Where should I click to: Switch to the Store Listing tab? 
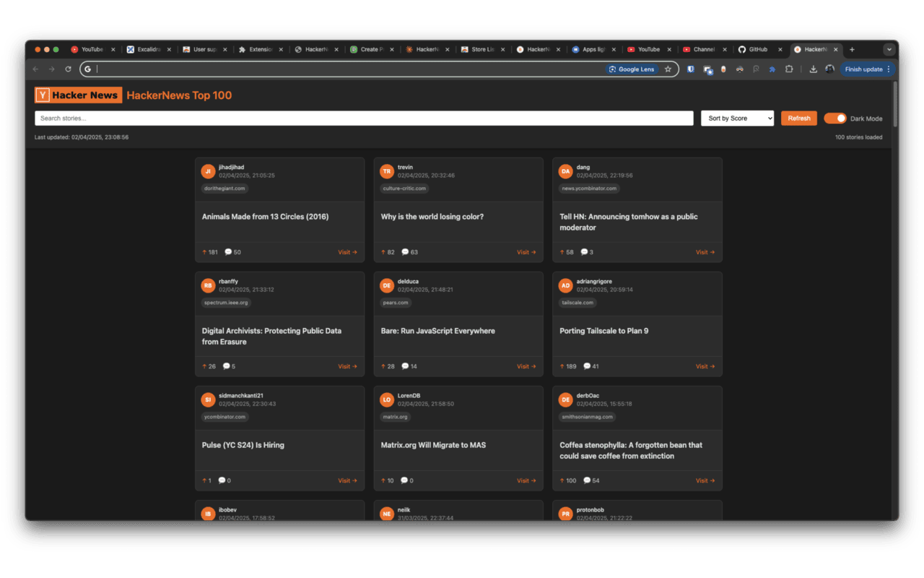[483, 50]
